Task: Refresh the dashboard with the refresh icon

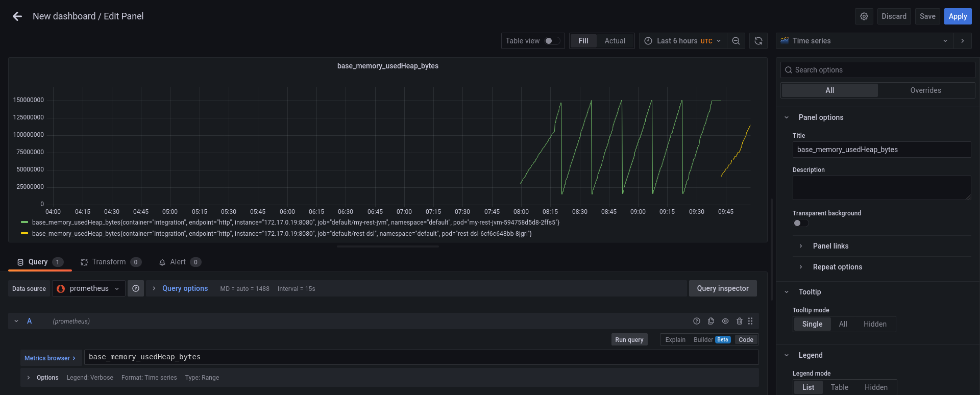Action: click(x=758, y=41)
